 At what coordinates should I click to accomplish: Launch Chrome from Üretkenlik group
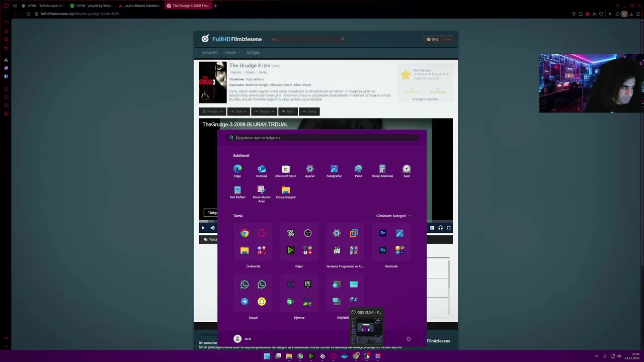pos(245,233)
